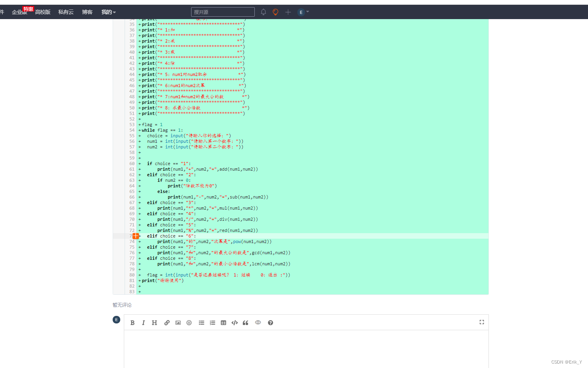Click code line print("除数不能为0")
Viewport: 588px width, 368px height.
point(192,186)
